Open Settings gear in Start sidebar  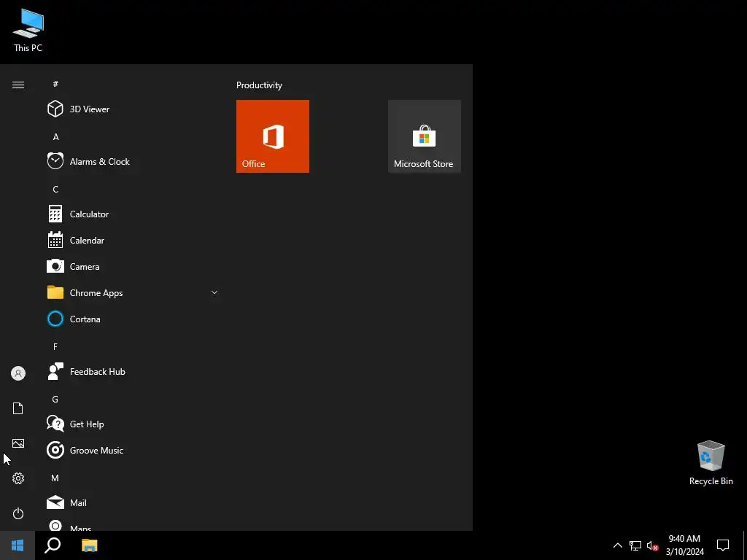pos(18,478)
